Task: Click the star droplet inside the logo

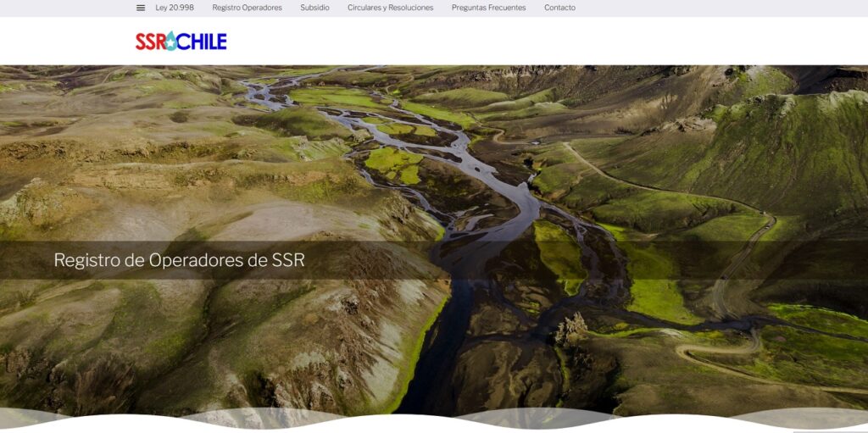Action: point(170,42)
